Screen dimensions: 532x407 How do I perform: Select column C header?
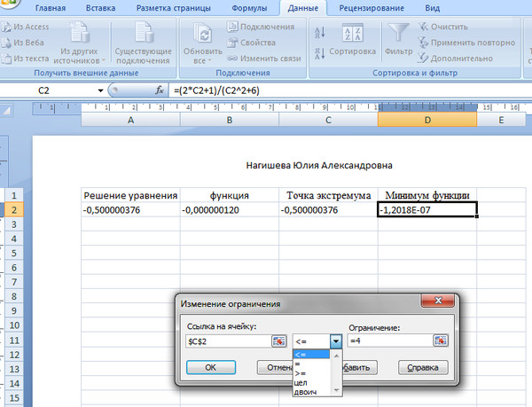pyautogui.click(x=328, y=120)
